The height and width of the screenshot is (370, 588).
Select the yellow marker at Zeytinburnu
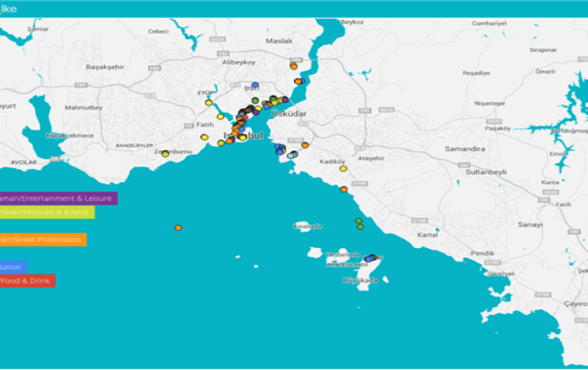pyautogui.click(x=165, y=153)
